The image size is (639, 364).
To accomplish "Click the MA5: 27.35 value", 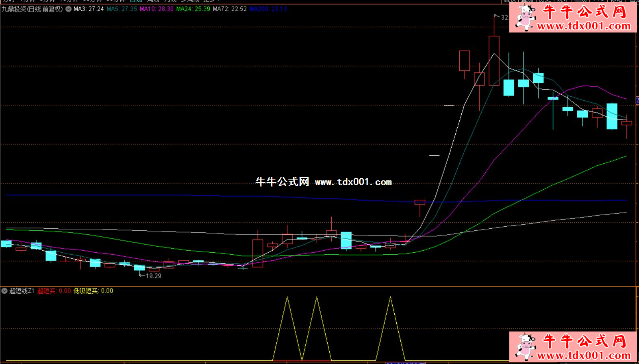I will [122, 9].
